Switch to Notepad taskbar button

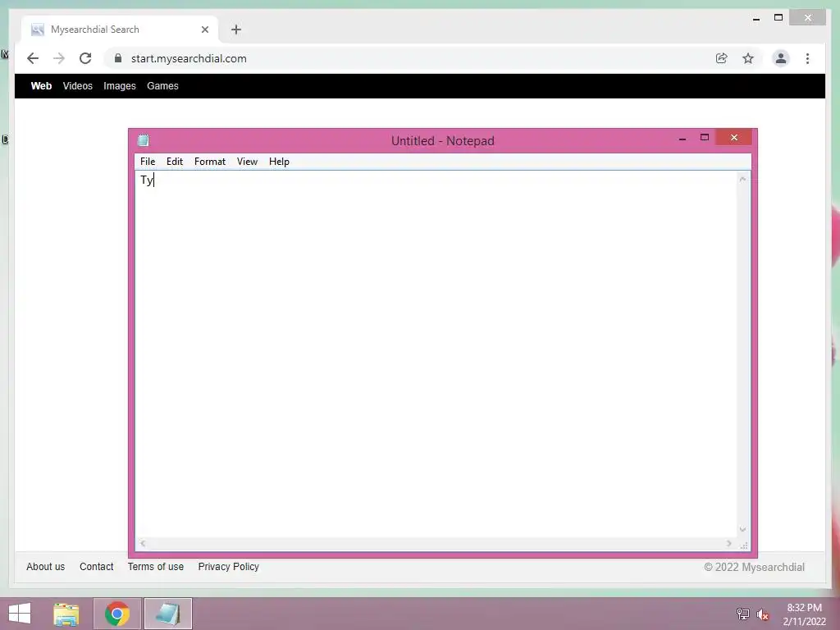(x=167, y=614)
